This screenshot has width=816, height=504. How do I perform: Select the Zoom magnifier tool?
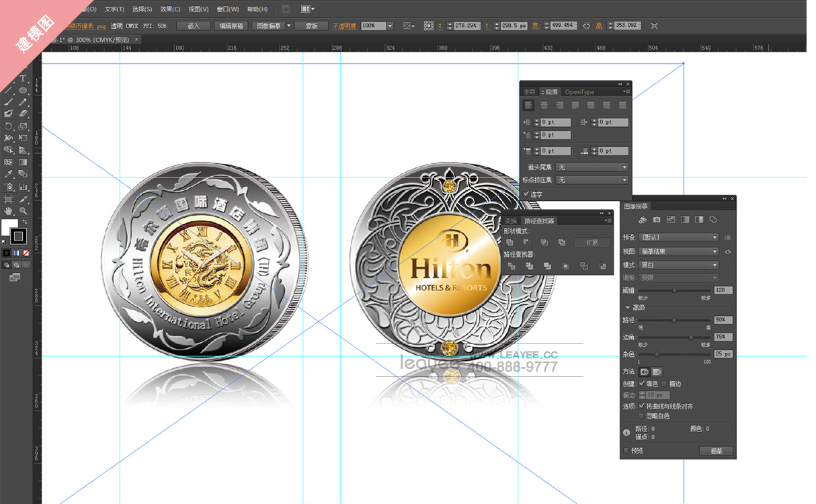[x=23, y=211]
